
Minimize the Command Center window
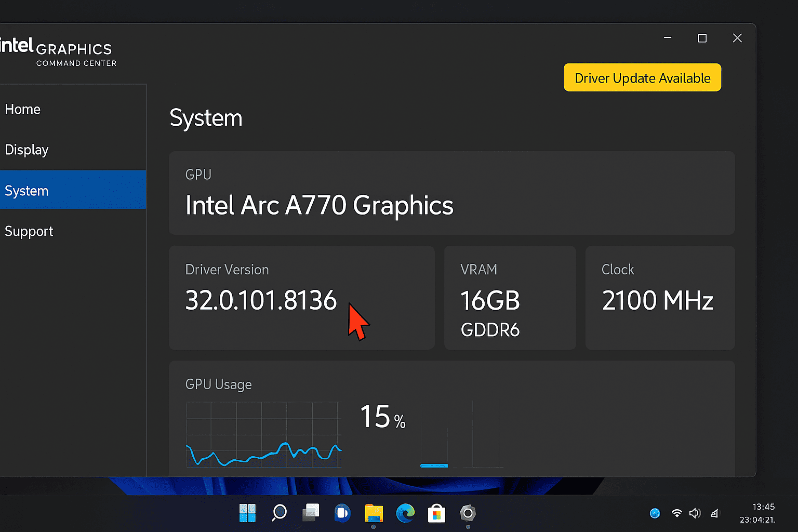click(x=668, y=38)
